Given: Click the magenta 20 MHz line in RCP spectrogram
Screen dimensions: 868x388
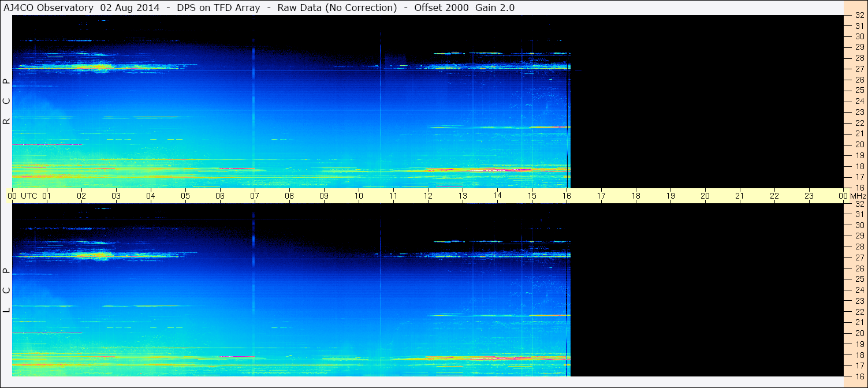Looking at the screenshot, I should (47, 144).
